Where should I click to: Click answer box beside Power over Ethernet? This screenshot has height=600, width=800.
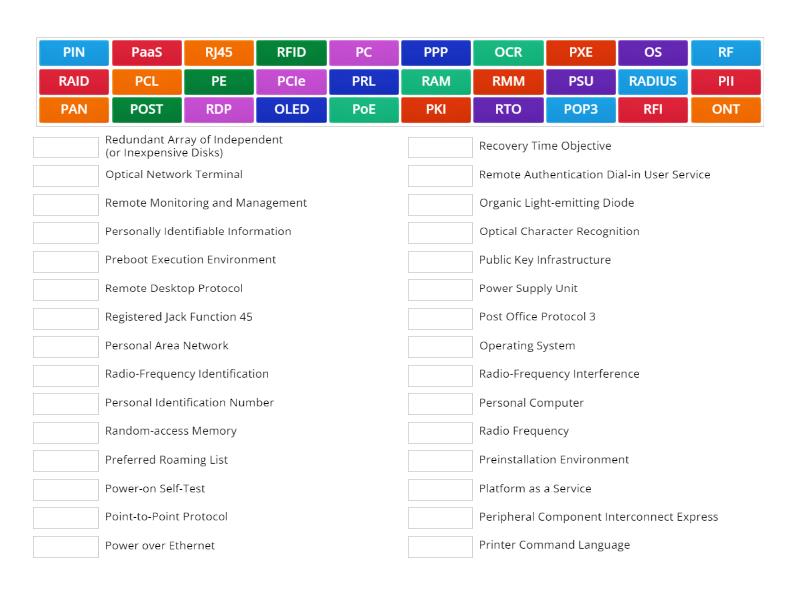[x=65, y=546]
